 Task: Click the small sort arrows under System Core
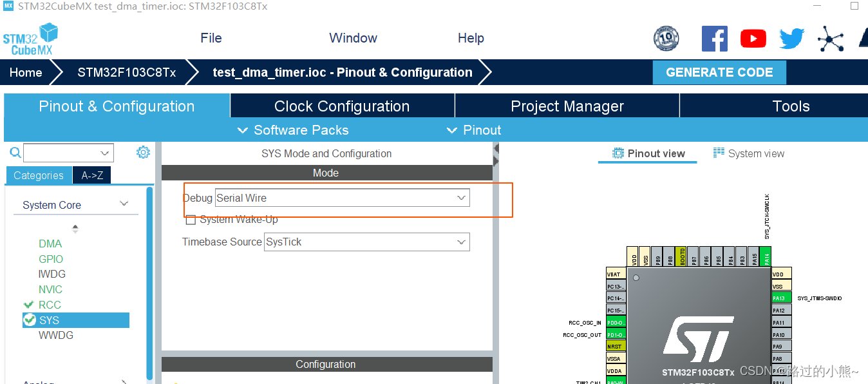(x=75, y=228)
